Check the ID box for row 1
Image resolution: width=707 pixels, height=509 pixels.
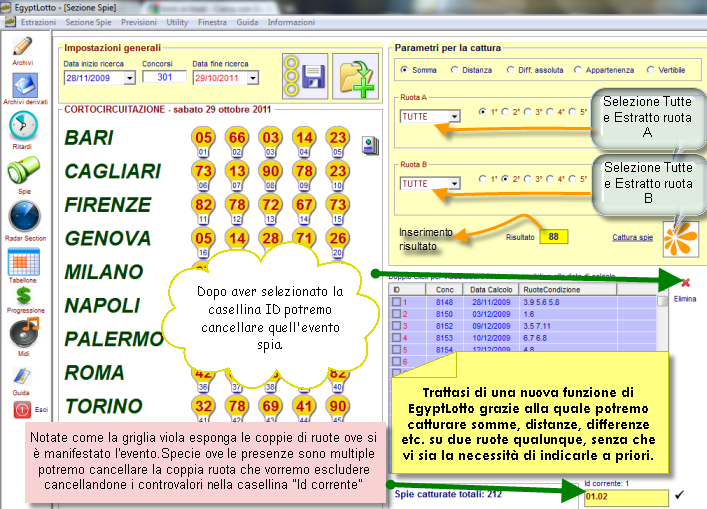click(x=396, y=302)
